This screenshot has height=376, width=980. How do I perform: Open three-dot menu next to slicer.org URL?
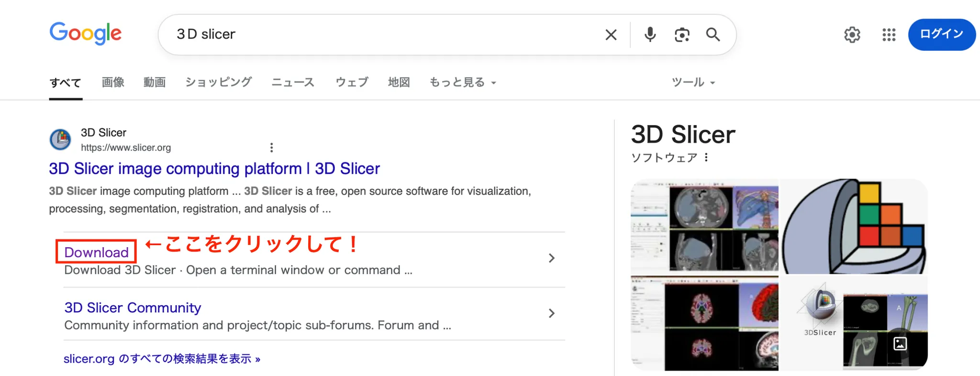271,148
